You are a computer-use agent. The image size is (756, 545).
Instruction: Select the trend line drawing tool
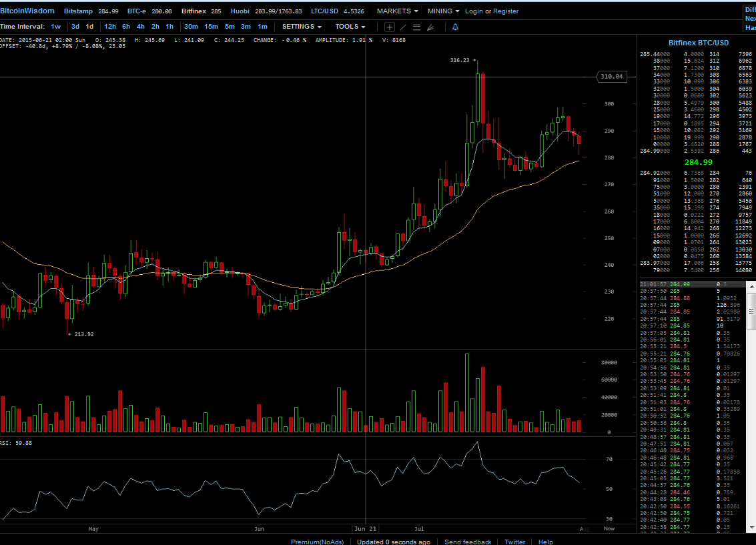click(403, 27)
